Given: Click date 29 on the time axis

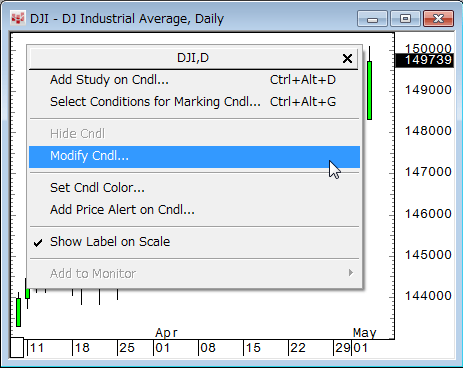Looking at the screenshot, I should (343, 348).
